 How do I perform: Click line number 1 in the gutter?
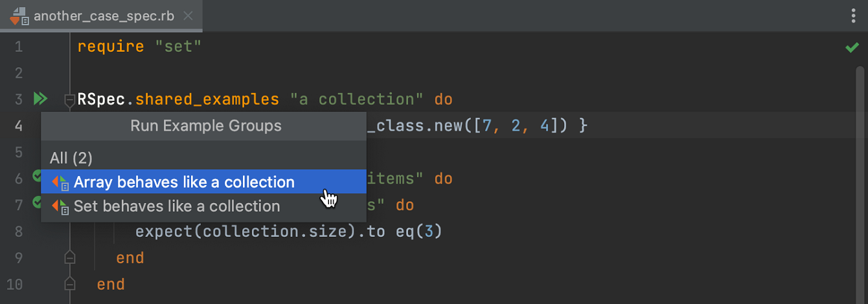[x=18, y=47]
